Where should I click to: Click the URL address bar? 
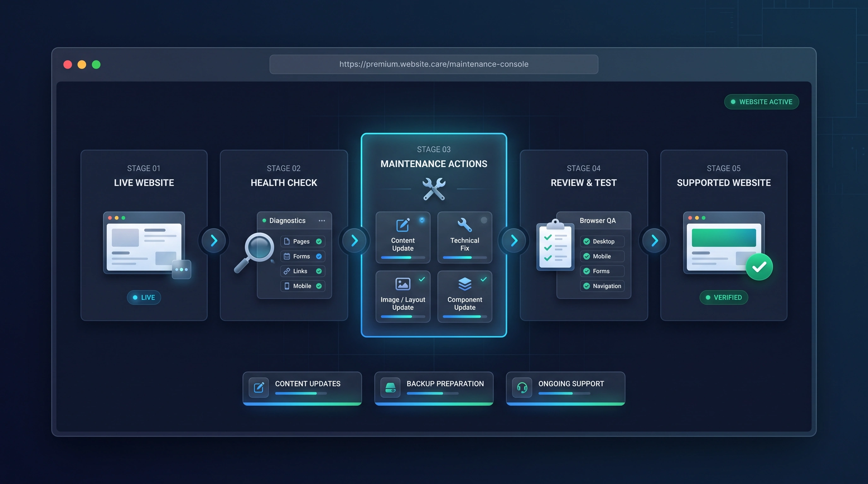(434, 64)
